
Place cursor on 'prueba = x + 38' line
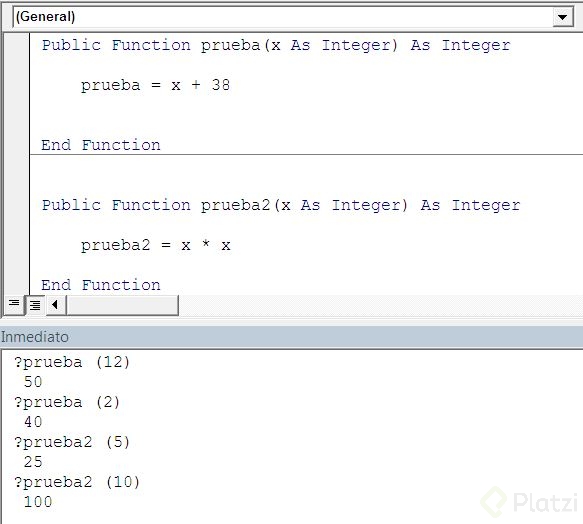[x=155, y=85]
